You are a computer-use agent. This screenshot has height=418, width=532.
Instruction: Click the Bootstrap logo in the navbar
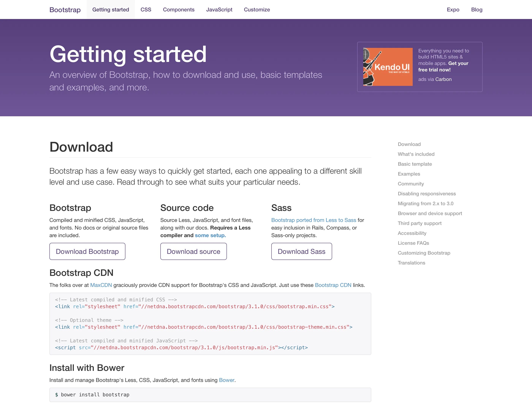65,9
